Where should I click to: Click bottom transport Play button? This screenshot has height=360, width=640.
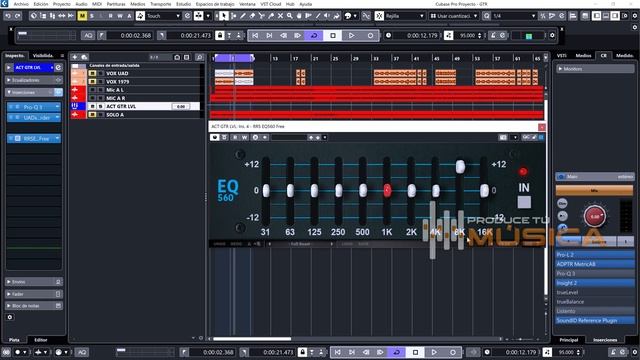pyautogui.click(x=434, y=352)
